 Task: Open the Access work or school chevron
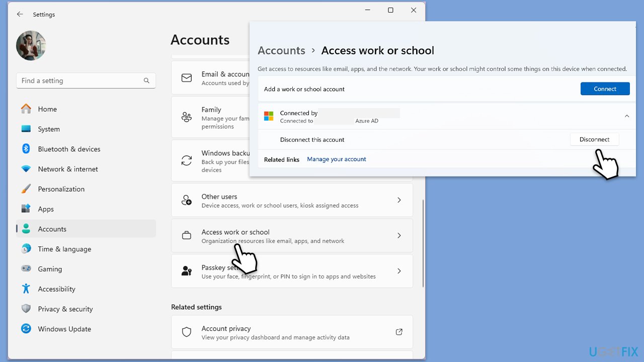tap(399, 235)
